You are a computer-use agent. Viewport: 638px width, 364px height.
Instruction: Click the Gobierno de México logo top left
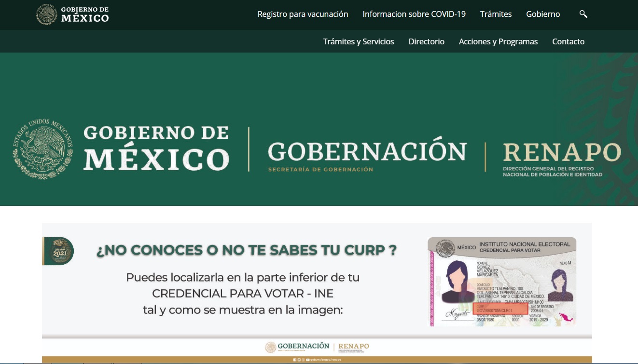click(x=72, y=14)
